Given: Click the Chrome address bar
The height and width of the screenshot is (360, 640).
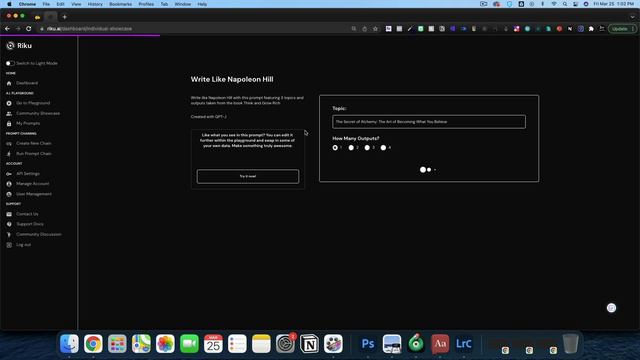Looking at the screenshot, I should [x=196, y=29].
